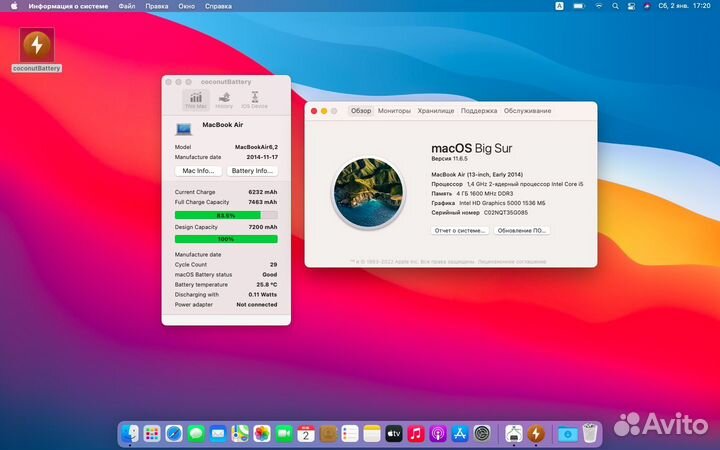Screen dimensions: 720x450
Task: Click the Not connected power adapter value
Action: (x=257, y=304)
